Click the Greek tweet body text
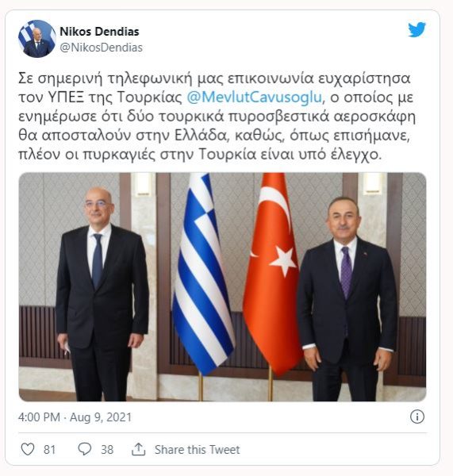Viewport: 453px width, 476px height. click(x=217, y=117)
